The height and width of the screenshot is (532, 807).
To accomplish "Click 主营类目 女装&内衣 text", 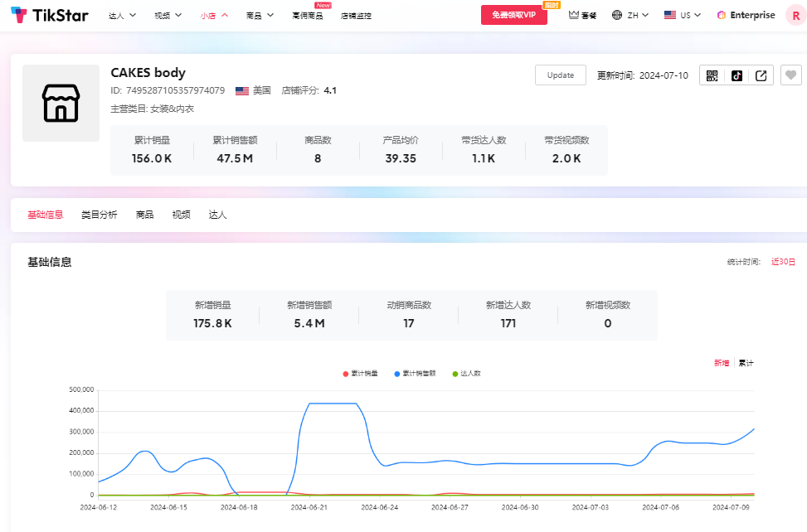I will 153,109.
